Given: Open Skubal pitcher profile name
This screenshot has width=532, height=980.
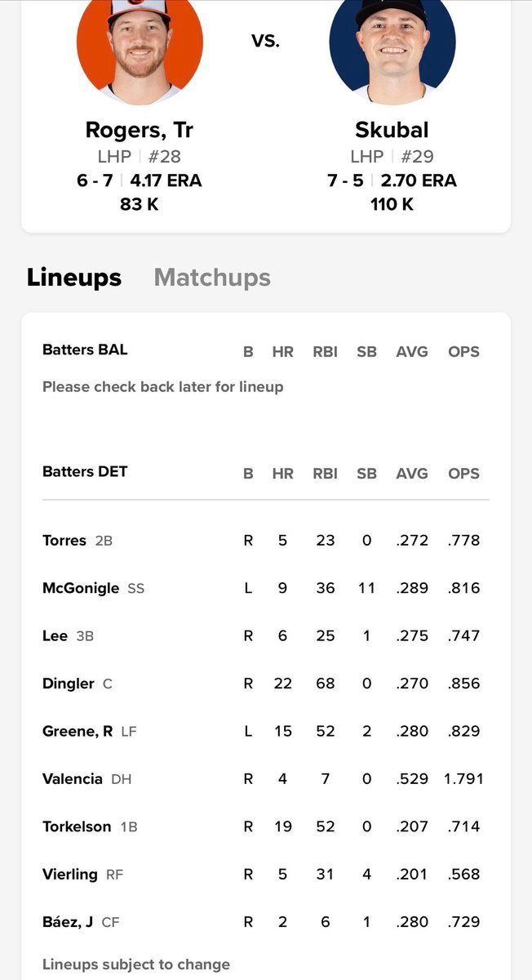Looking at the screenshot, I should coord(392,130).
